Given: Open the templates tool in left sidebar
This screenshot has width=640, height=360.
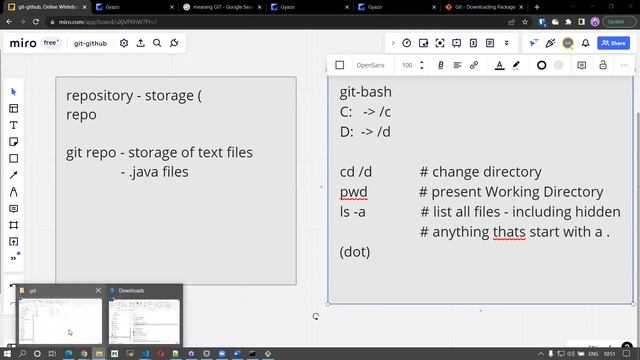Looking at the screenshot, I should 13,109.
